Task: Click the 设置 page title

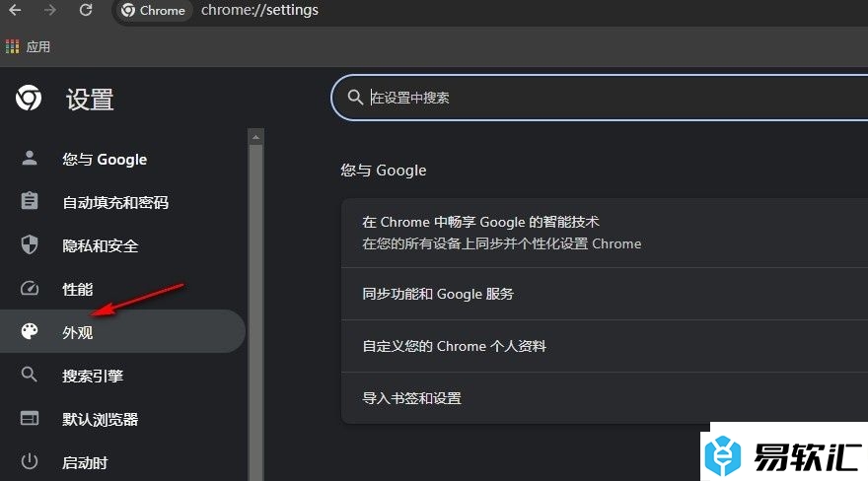Action: coord(90,100)
